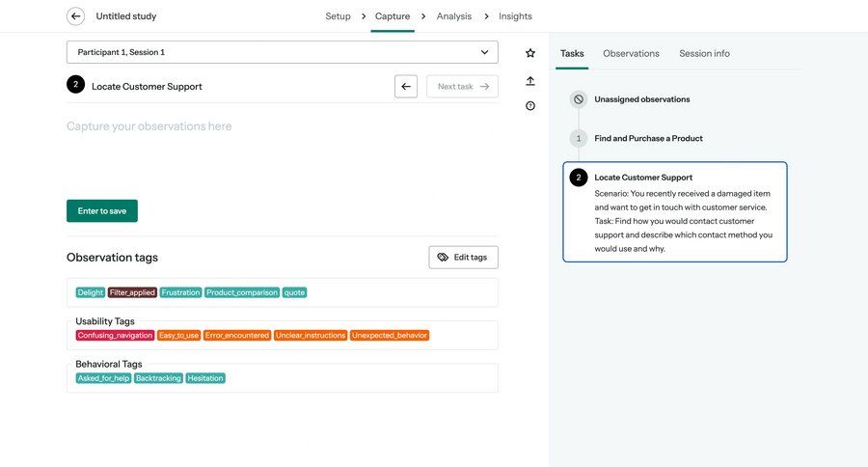Viewport: 868px width, 467px height.
Task: Navigate to the Insights step
Action: (515, 16)
